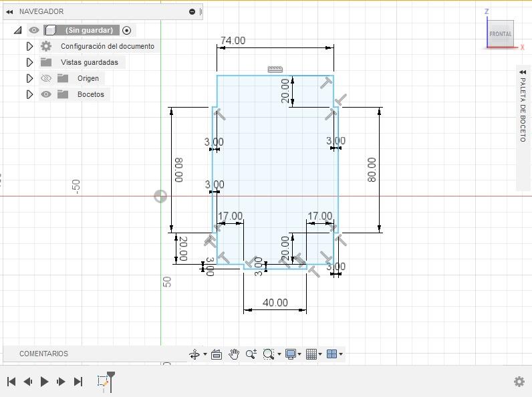
Task: Select the Bocetos label
Action: point(91,94)
